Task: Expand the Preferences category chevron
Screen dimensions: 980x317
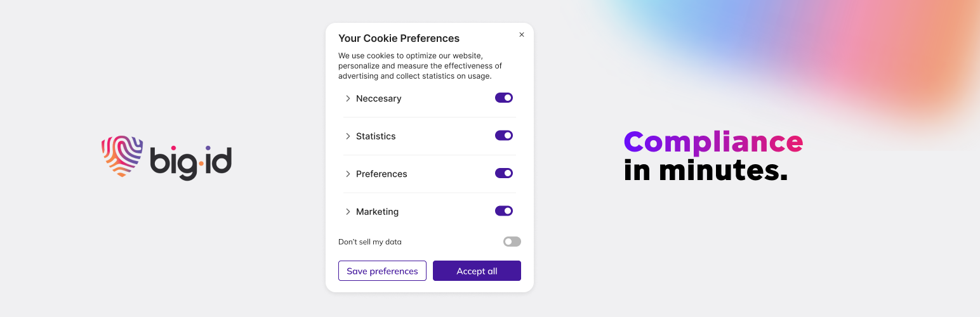Action: (x=348, y=174)
